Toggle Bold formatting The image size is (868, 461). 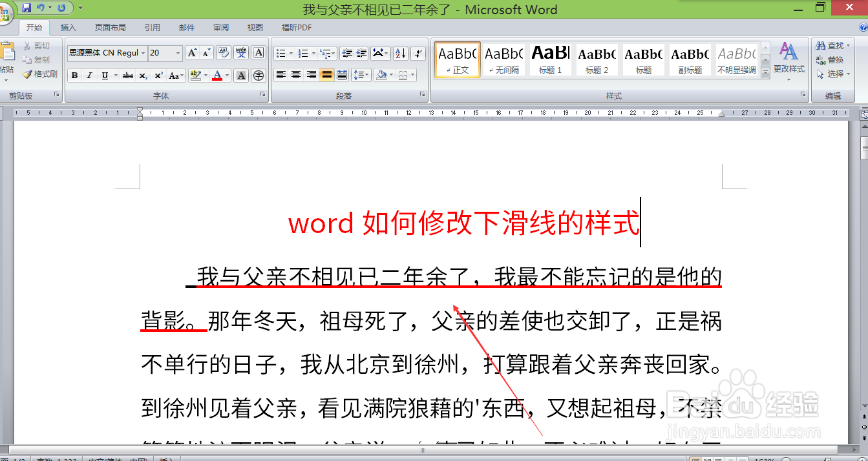click(74, 76)
